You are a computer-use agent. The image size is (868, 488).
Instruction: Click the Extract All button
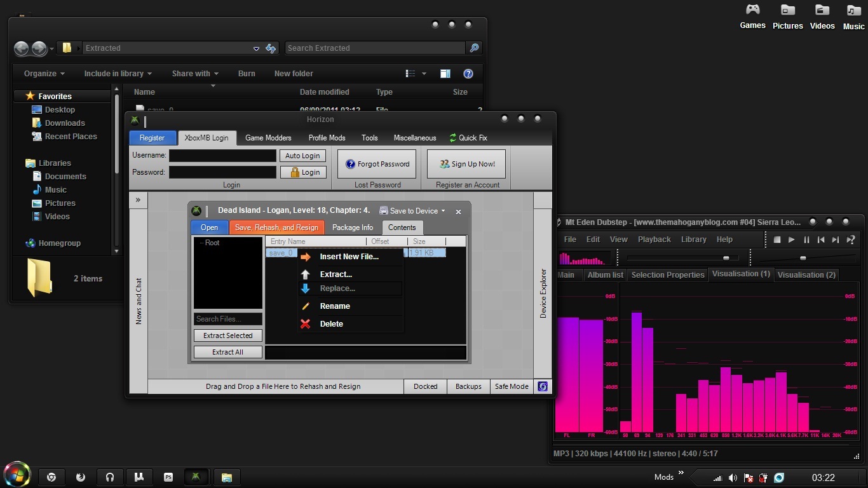pos(227,352)
